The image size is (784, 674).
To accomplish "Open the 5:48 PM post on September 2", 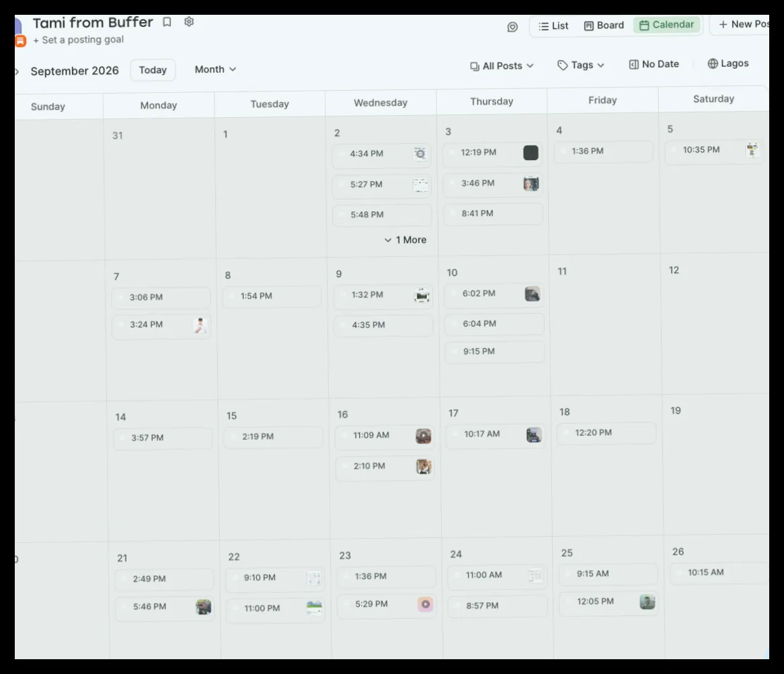I will [382, 215].
